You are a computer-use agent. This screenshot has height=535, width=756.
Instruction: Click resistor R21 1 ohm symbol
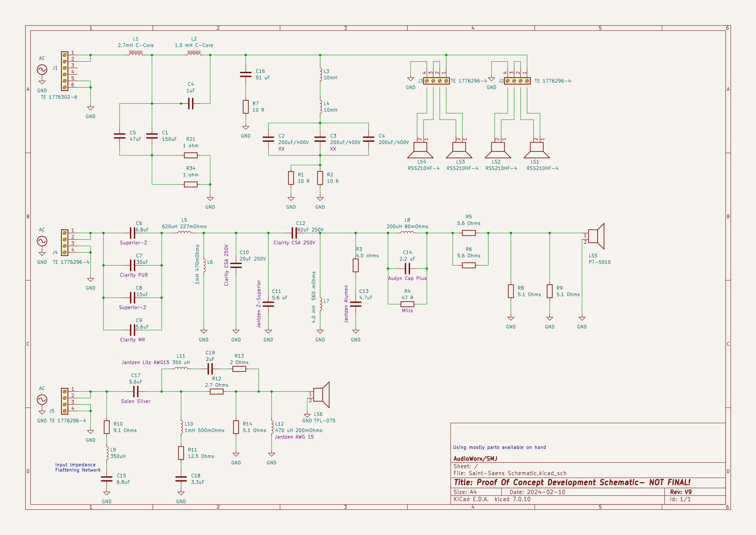click(191, 155)
